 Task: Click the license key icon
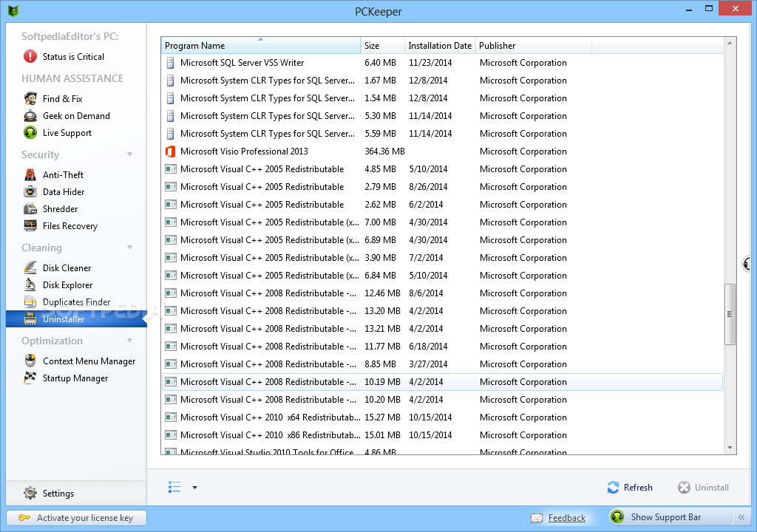tap(24, 518)
